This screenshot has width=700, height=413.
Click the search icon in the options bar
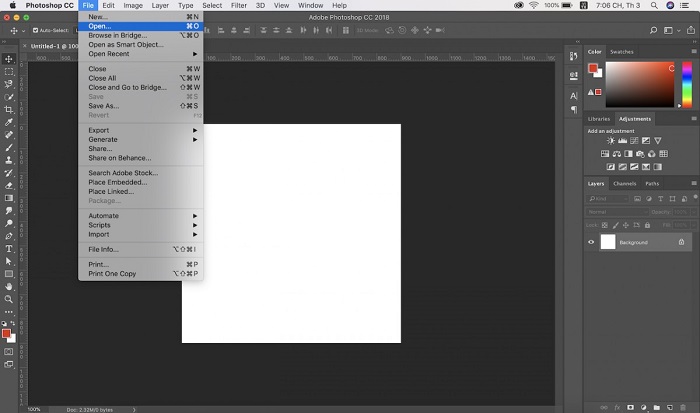654,31
